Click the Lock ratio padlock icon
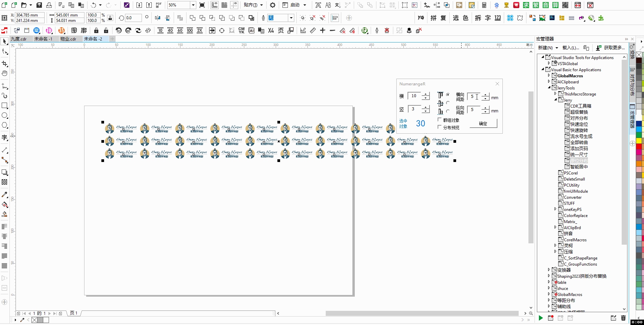644x325 pixels. point(110,18)
